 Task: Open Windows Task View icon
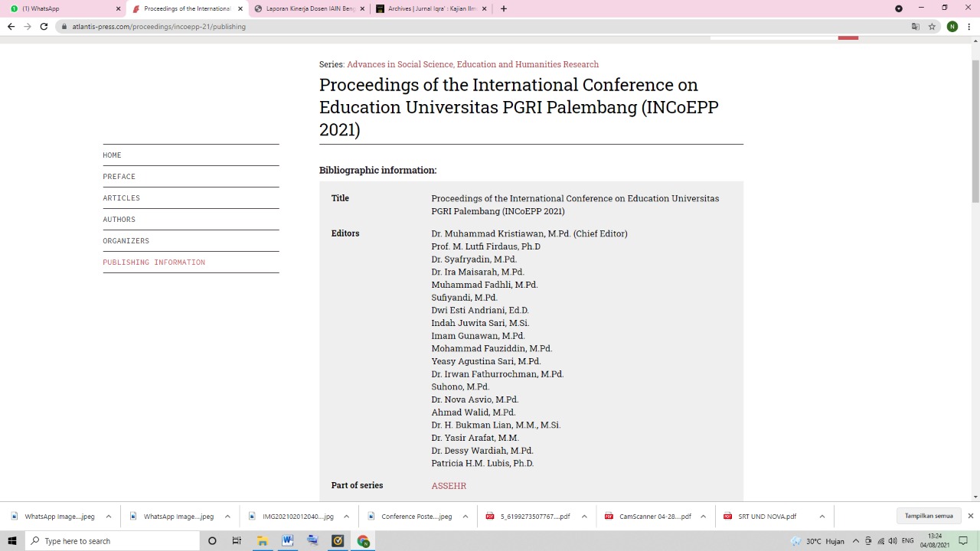[x=237, y=541]
